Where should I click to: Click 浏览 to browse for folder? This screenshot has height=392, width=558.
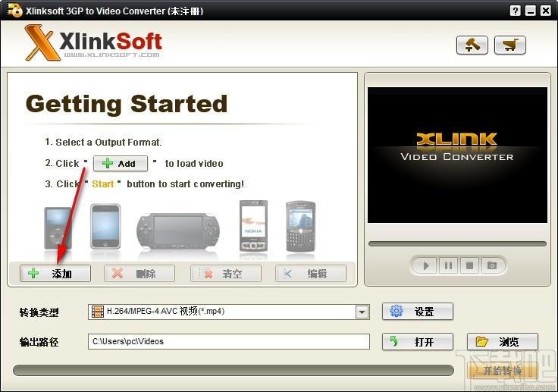click(503, 342)
